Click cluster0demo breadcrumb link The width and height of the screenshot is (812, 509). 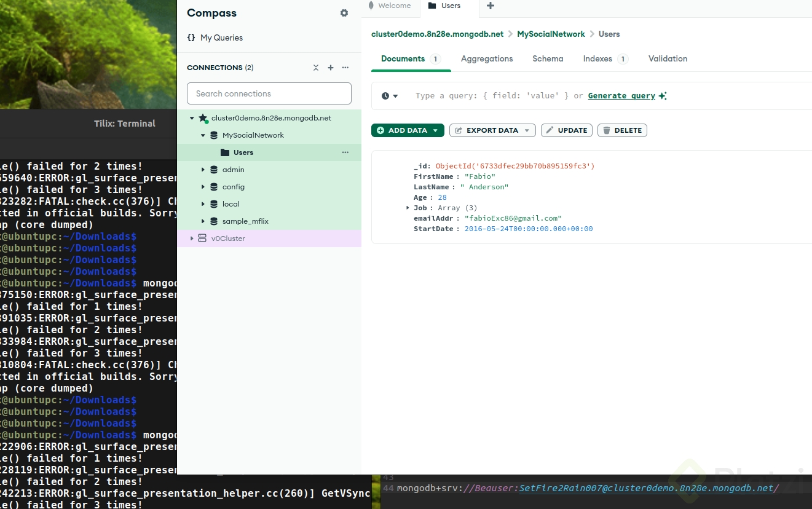point(437,34)
